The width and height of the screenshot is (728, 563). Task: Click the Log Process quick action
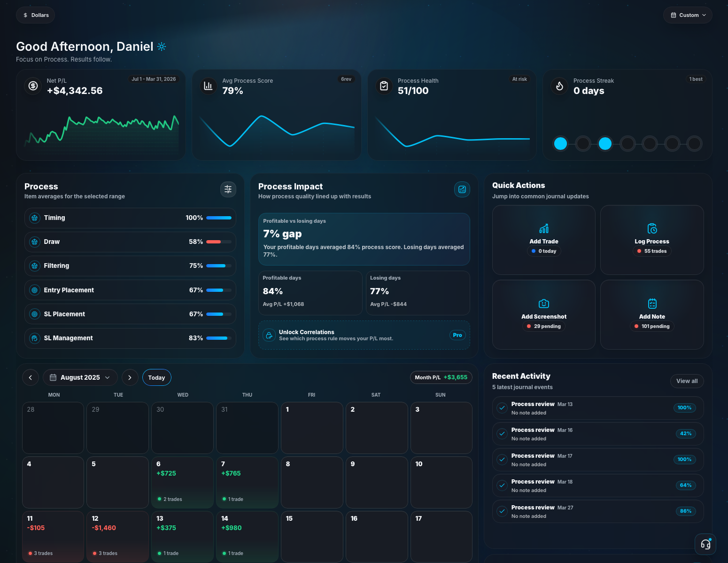(x=652, y=240)
